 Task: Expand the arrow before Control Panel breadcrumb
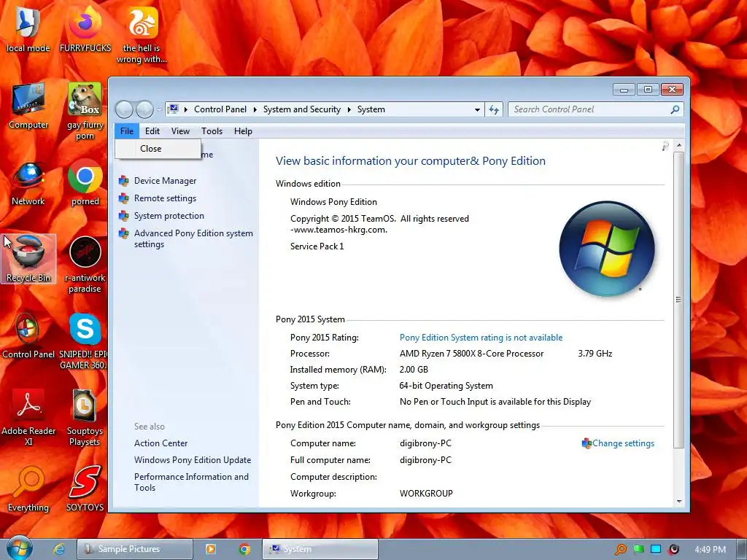(185, 109)
